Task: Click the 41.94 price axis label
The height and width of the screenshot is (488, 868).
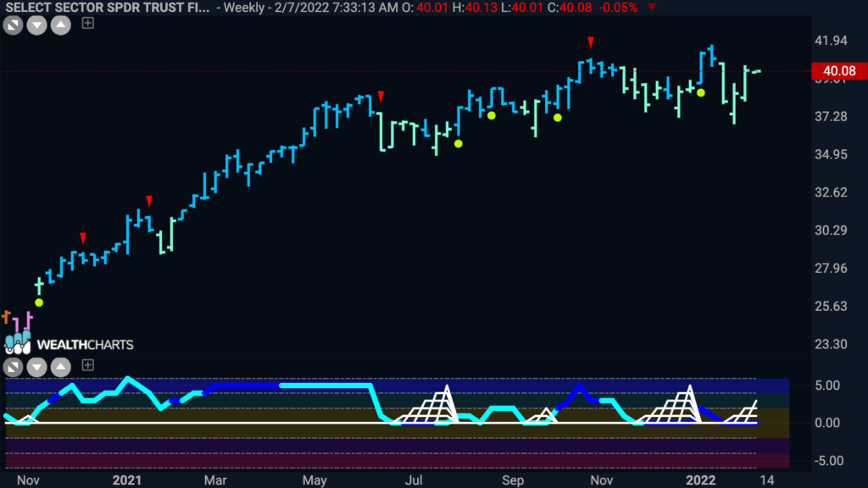Action: (831, 41)
